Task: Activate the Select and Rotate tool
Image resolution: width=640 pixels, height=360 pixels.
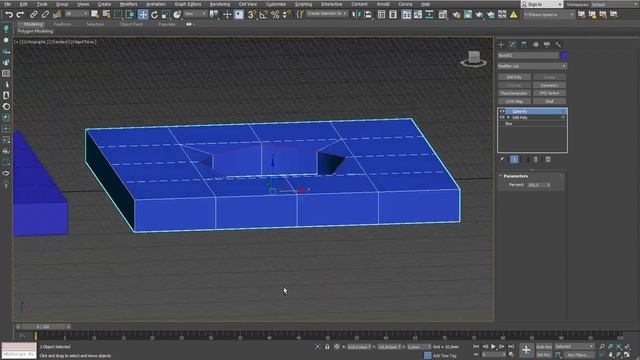Action: [x=154, y=15]
